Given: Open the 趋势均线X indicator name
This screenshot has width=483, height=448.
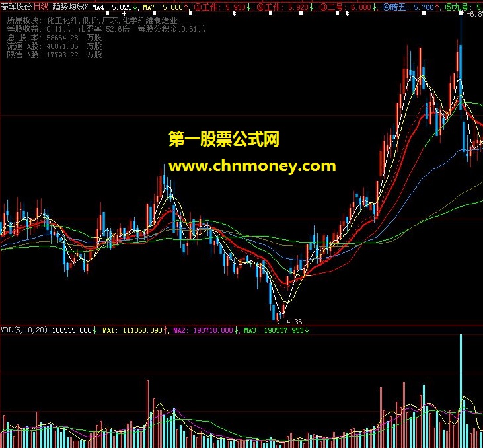Looking at the screenshot, I should coord(70,7).
